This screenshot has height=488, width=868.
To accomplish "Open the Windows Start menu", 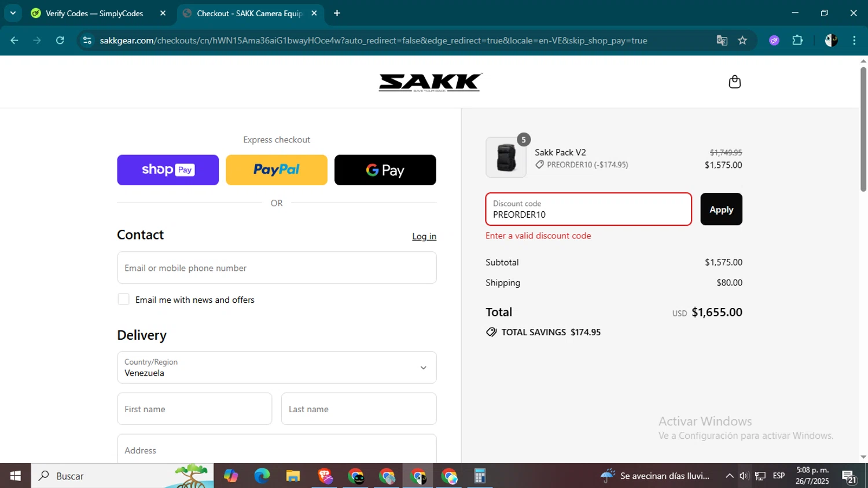I will click(x=16, y=476).
